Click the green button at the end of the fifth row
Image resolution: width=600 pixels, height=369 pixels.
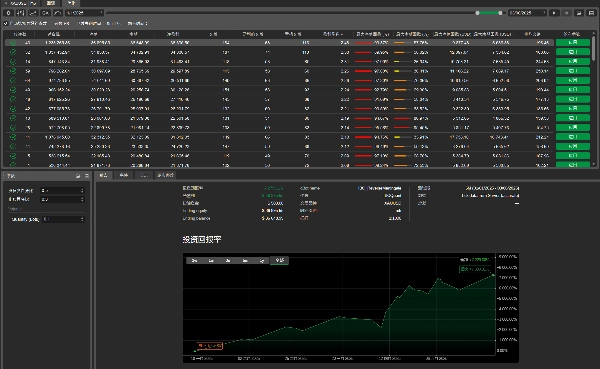click(572, 80)
